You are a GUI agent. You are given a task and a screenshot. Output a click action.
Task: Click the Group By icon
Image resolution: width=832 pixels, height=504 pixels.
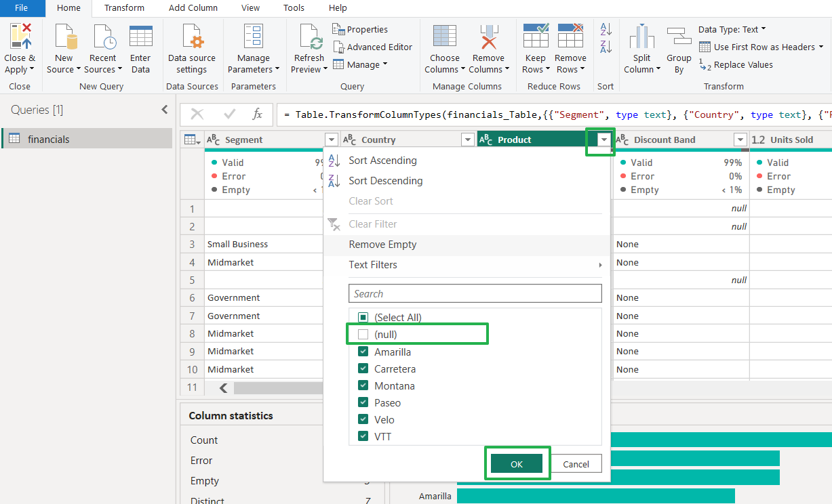(679, 37)
